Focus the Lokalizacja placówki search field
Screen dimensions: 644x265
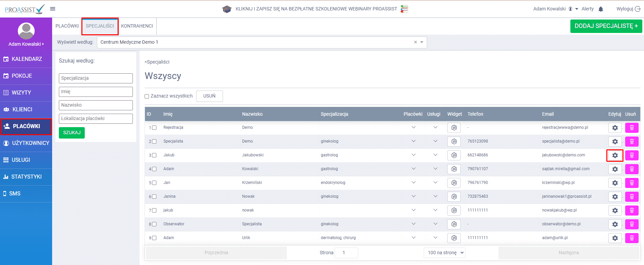(x=96, y=119)
